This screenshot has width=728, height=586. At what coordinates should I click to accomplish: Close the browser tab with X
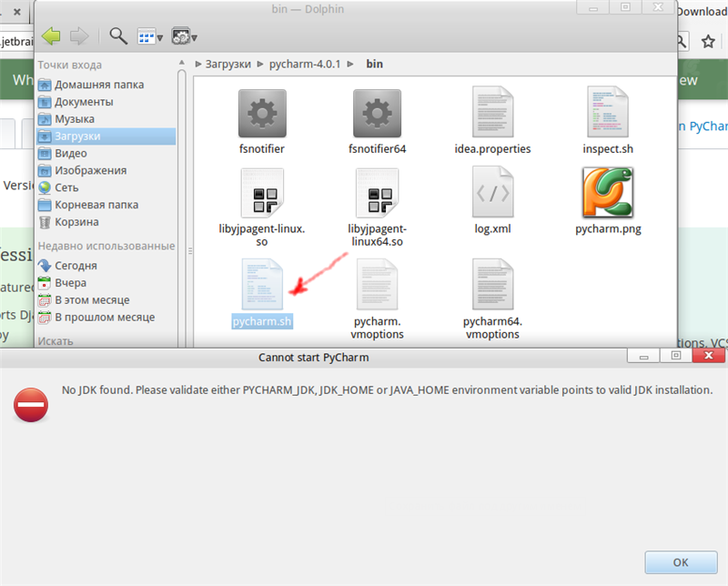17,12
